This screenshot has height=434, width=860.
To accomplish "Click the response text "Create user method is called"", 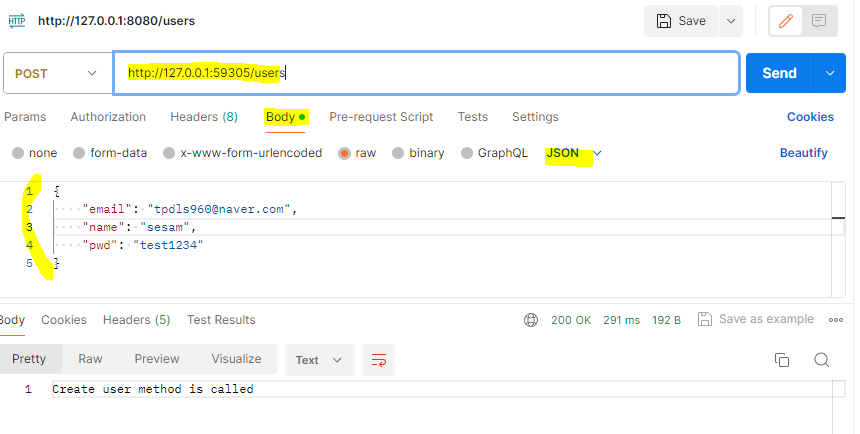I will coord(152,389).
